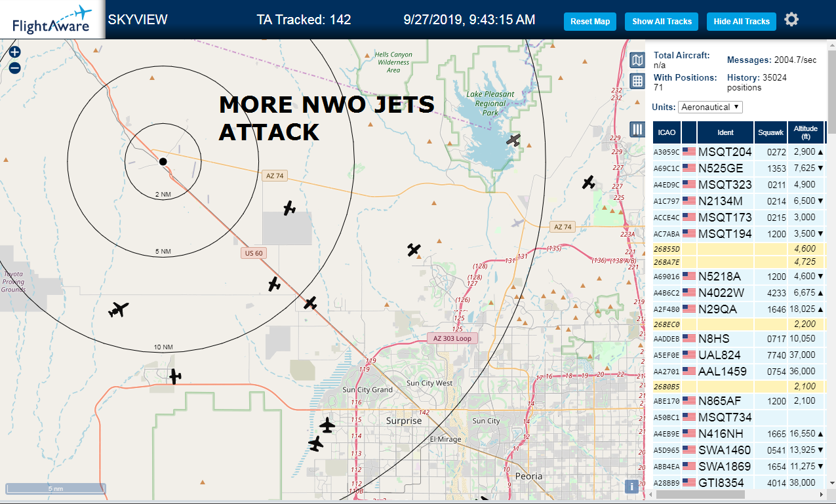
Task: Select the N865AF aircraft row
Action: pos(739,401)
